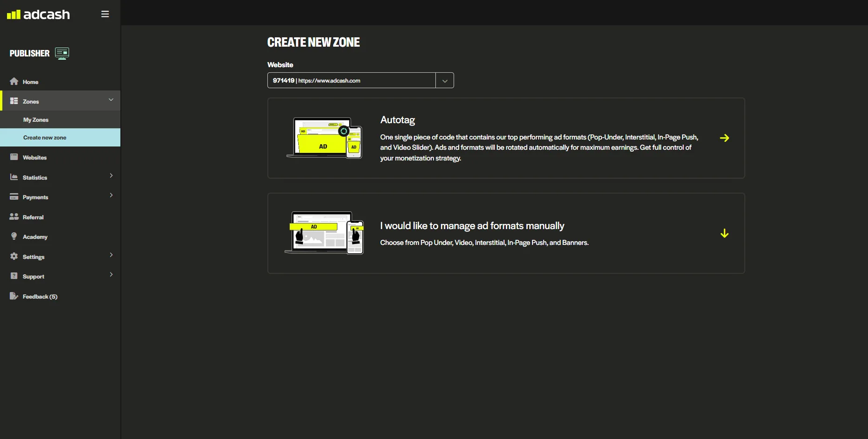Expand the Payments submenu chevron
868x439 pixels.
[x=111, y=195]
